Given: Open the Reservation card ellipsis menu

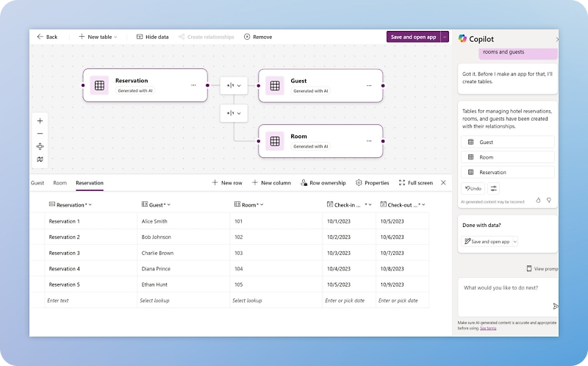Looking at the screenshot, I should point(193,85).
